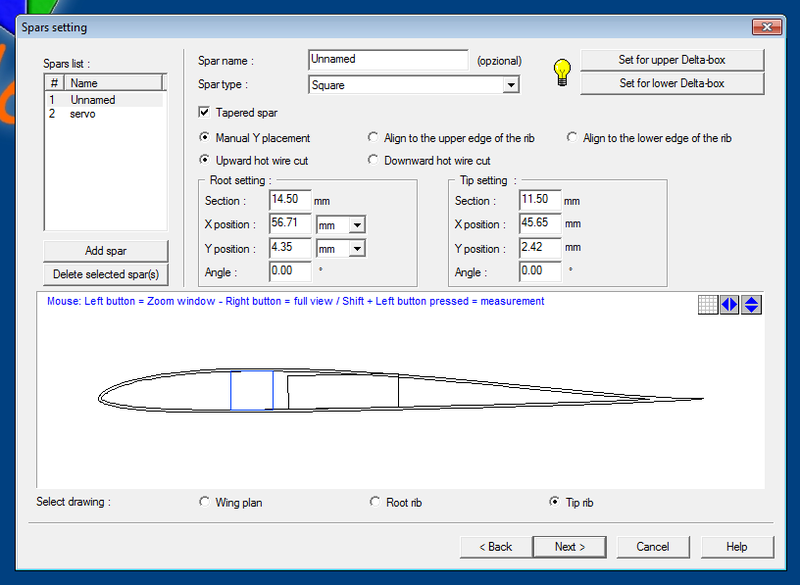Uncheck the Tapered spar checkbox
800x585 pixels.
click(205, 113)
